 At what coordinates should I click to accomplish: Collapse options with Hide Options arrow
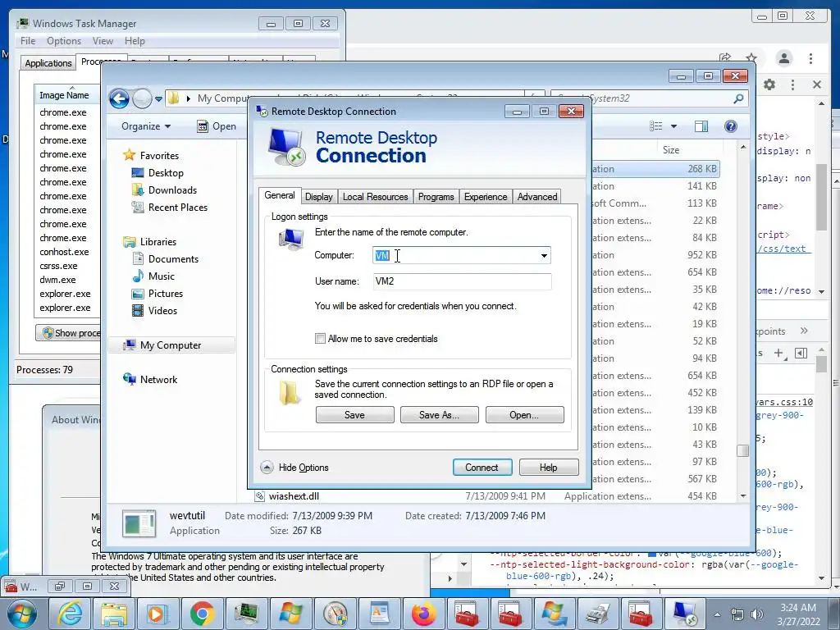pyautogui.click(x=267, y=467)
